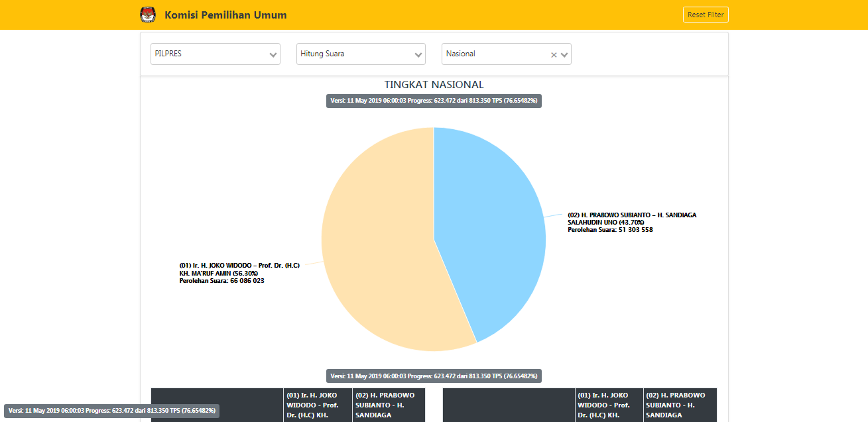Click the TINGKAT NASIONAL heading
Image resolution: width=868 pixels, height=422 pixels.
tap(434, 85)
